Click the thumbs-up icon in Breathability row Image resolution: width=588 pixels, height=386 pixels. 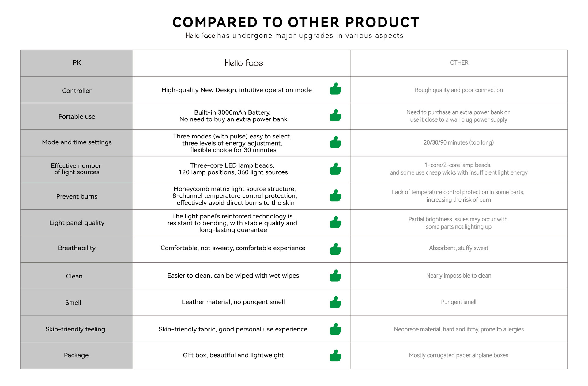336,249
